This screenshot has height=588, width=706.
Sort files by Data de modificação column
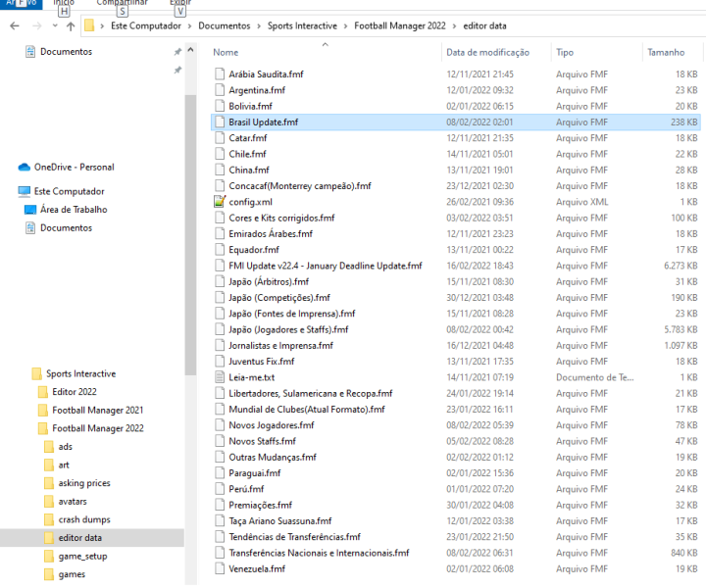487,52
